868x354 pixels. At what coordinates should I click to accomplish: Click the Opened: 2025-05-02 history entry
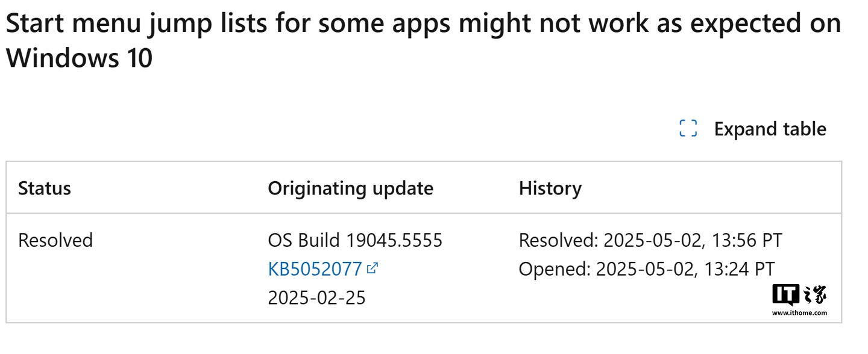click(647, 269)
